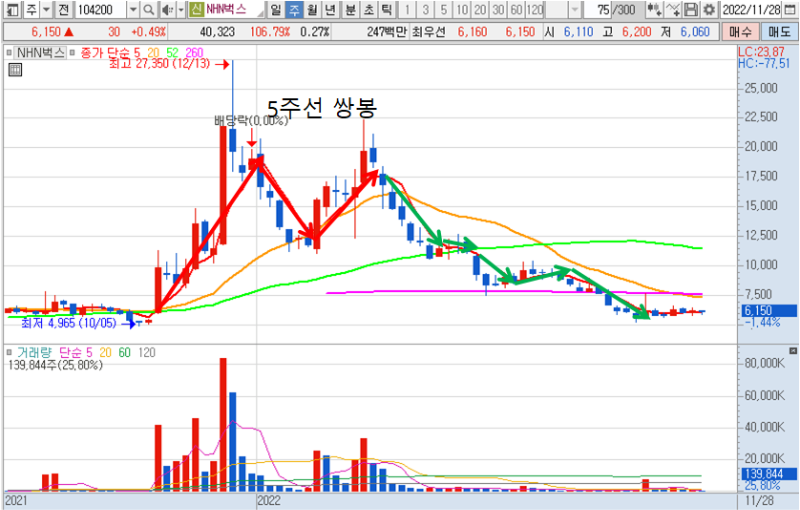The height and width of the screenshot is (510, 800).
Task: Click the HC:-77,51 indicator text
Action: pos(764,63)
